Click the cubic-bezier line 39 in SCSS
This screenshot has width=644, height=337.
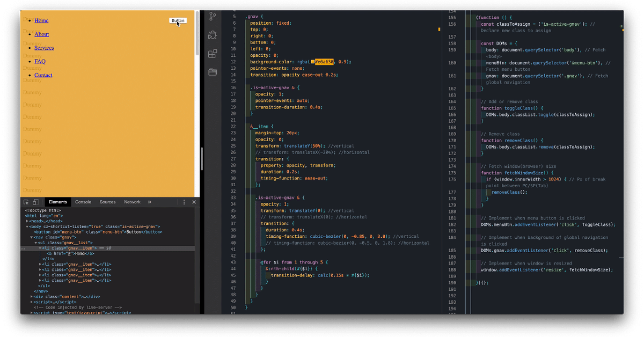point(342,236)
